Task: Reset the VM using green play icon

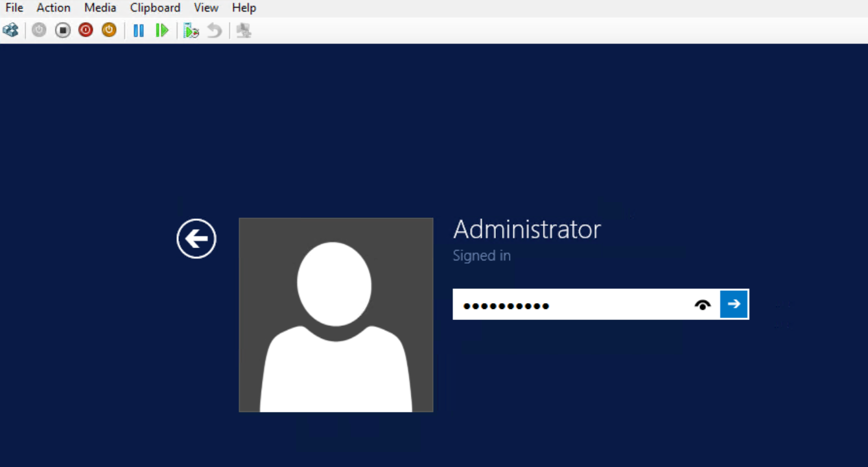Action: [161, 30]
